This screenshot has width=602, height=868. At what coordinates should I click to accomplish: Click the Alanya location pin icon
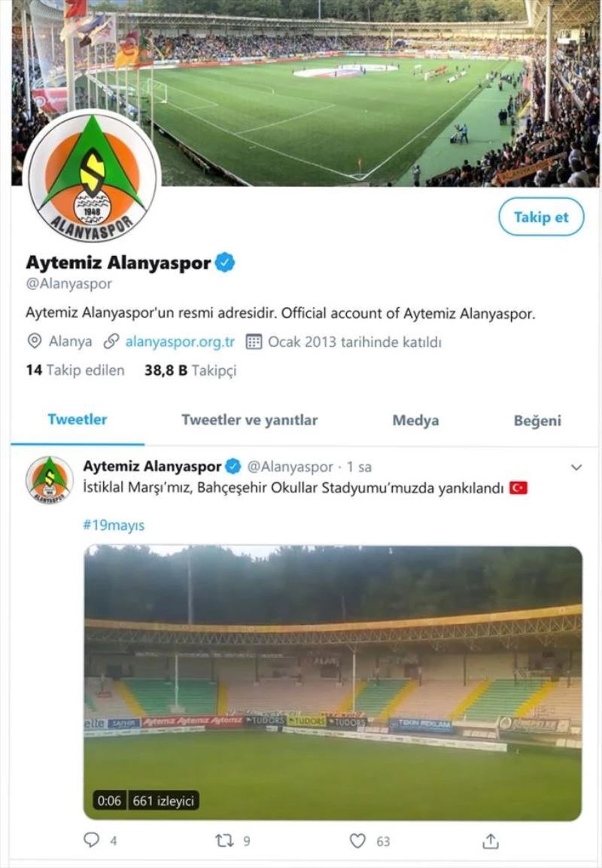[35, 341]
